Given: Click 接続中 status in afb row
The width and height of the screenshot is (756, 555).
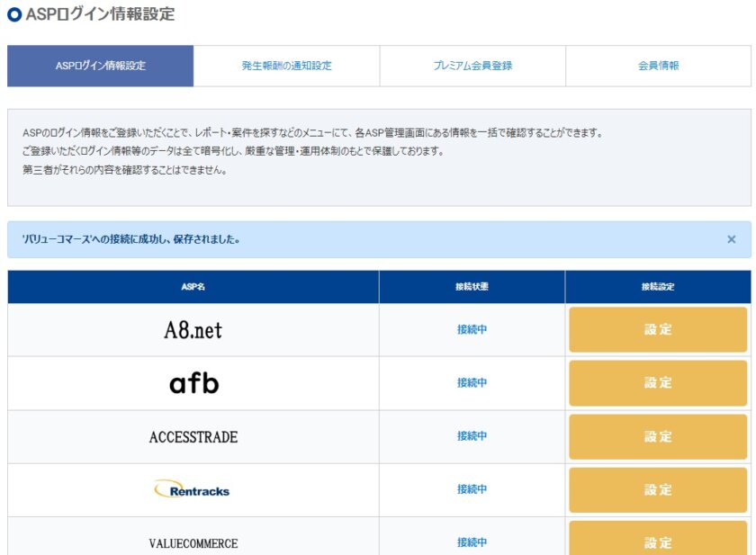Looking at the screenshot, I should [x=472, y=383].
